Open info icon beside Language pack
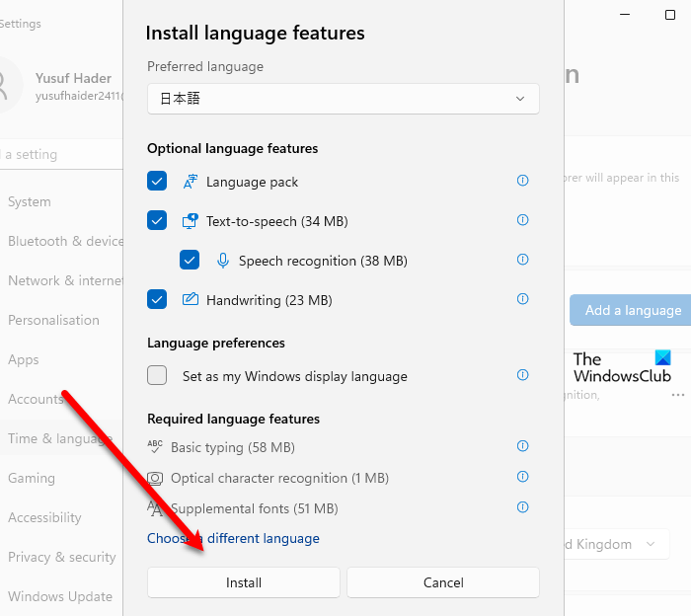 pos(522,181)
